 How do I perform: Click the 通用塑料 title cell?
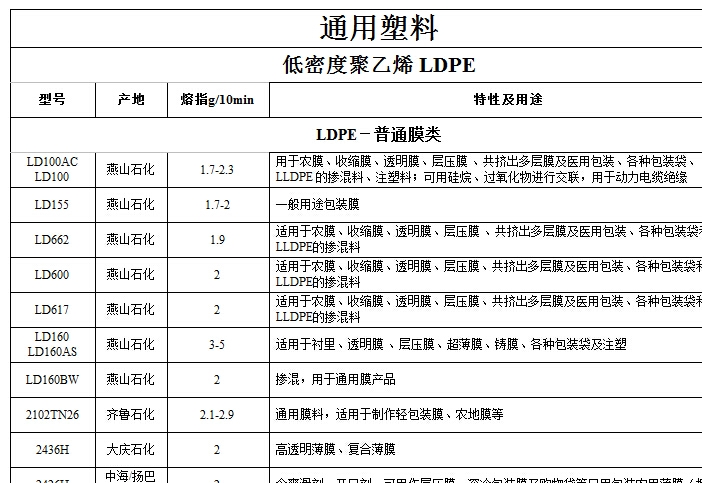tap(378, 27)
